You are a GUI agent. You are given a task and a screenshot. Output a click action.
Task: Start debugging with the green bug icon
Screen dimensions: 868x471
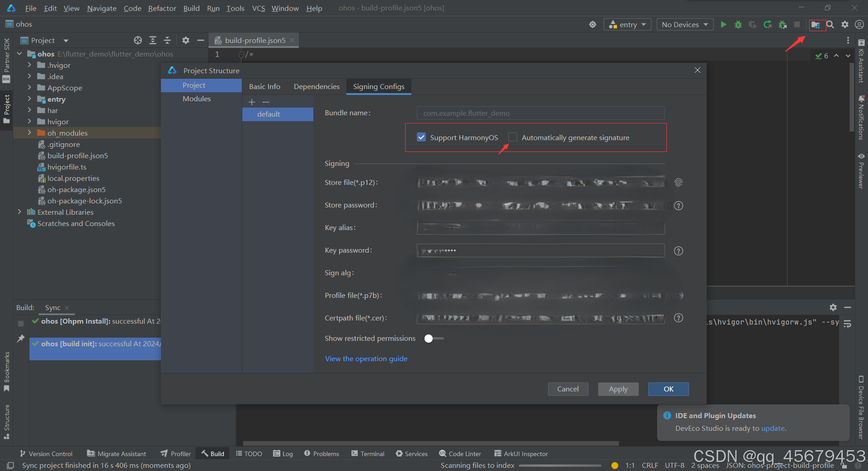(738, 24)
